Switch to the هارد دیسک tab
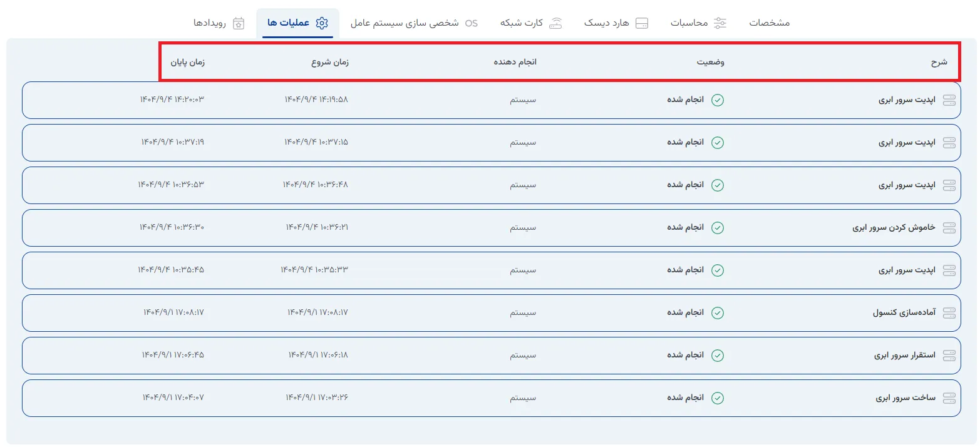The image size is (980, 447). click(x=617, y=23)
